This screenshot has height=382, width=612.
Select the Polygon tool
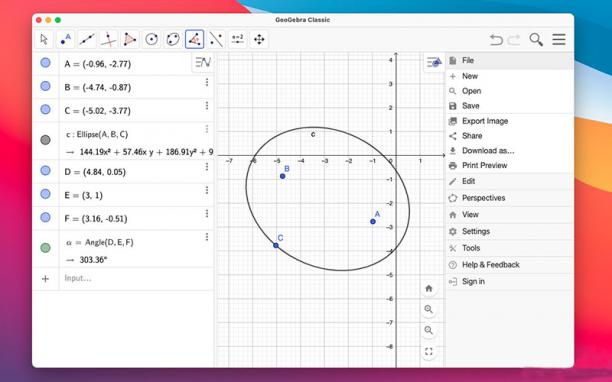point(130,39)
